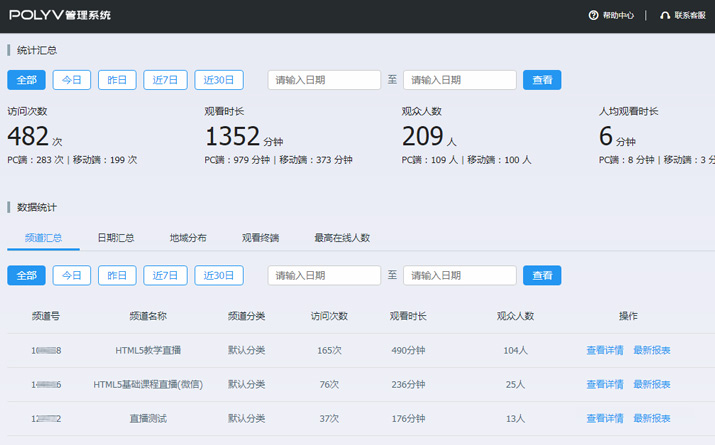Click the 帮助中心 question mark icon
The width and height of the screenshot is (715, 445).
click(x=593, y=16)
